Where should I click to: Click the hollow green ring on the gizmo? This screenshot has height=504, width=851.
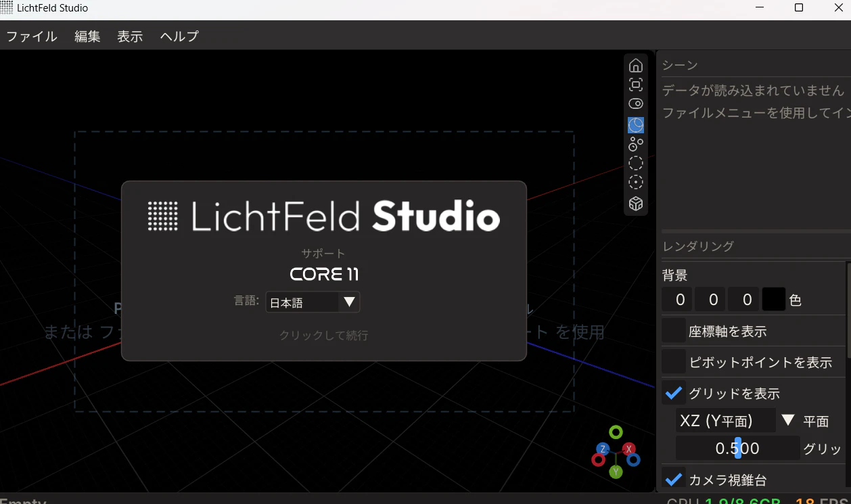[x=616, y=432]
